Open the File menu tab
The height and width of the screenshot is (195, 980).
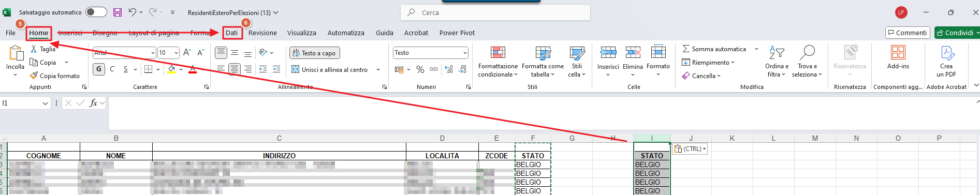tap(10, 33)
